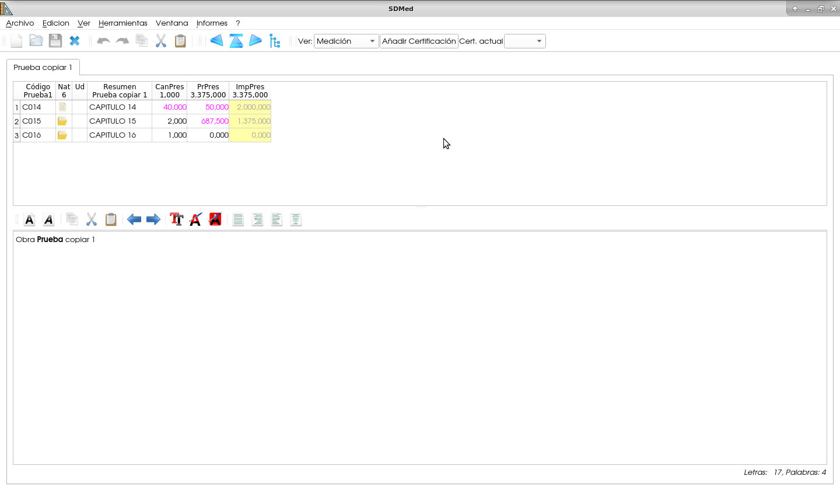The height and width of the screenshot is (504, 840).
Task: Select code cell C015
Action: [38, 121]
